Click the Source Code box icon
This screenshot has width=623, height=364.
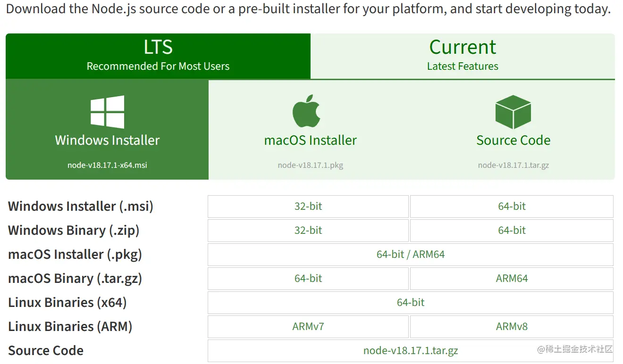[x=513, y=112]
